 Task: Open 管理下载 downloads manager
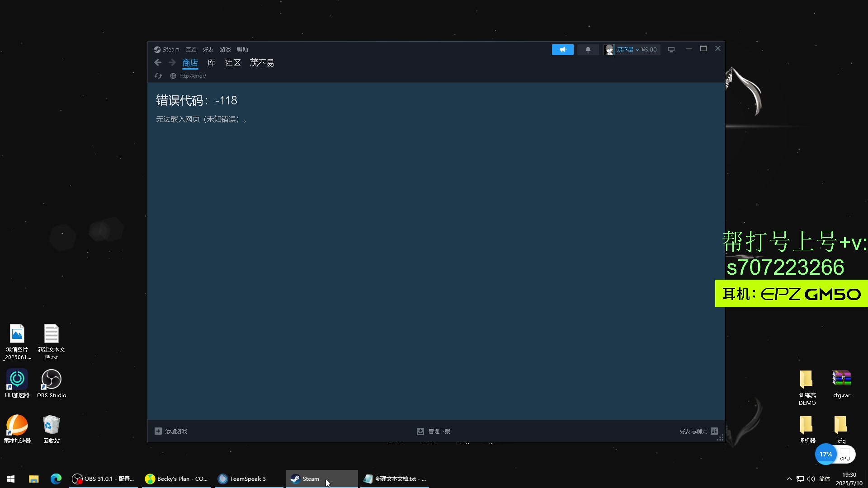(433, 432)
